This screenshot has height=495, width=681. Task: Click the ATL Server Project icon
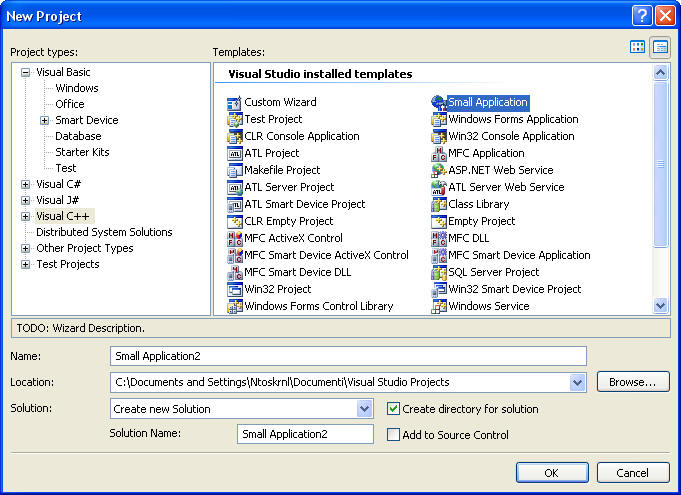(x=235, y=188)
